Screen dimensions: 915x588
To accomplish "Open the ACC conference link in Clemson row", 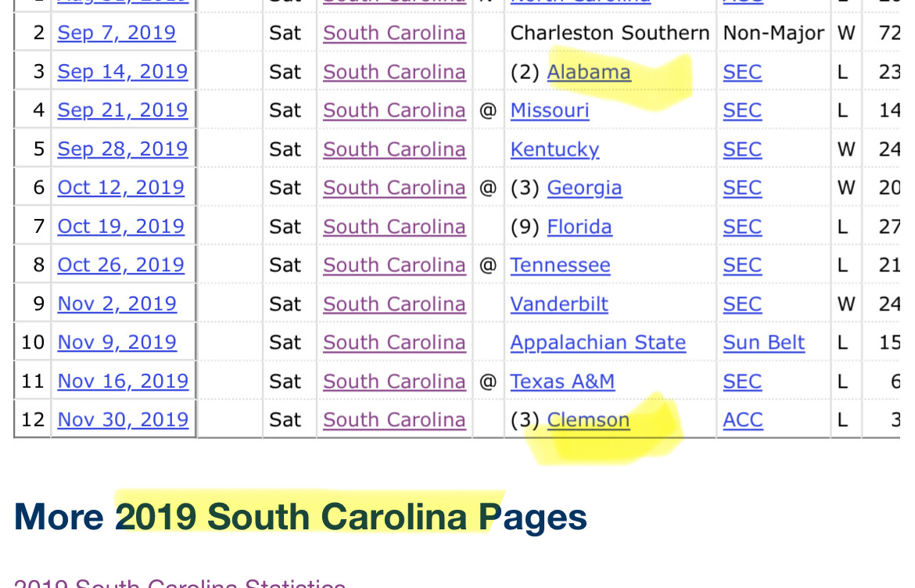I will pos(742,420).
